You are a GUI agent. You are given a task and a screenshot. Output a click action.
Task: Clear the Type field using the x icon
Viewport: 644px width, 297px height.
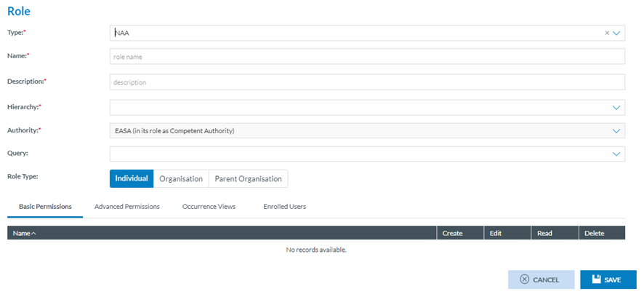point(607,33)
